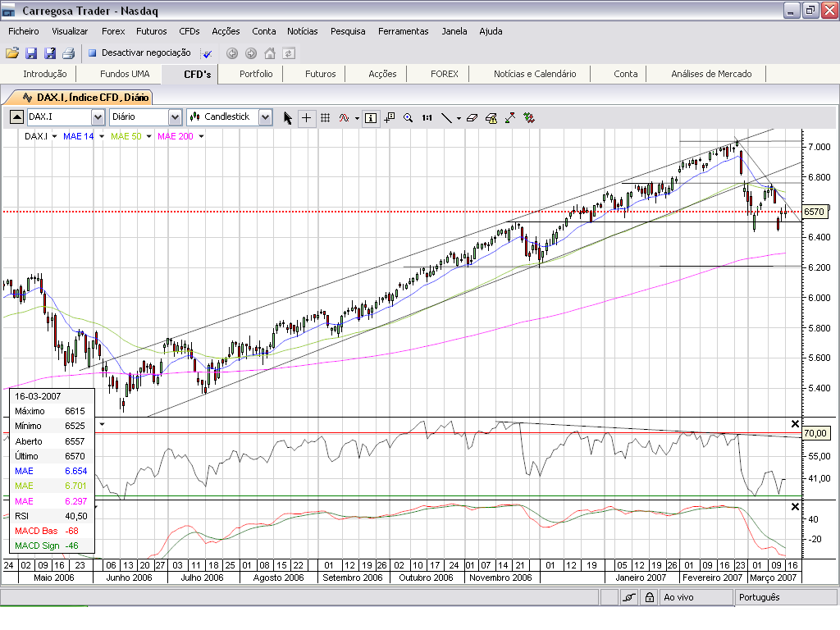Select the arrow pointer tool
The width and height of the screenshot is (840, 630).
tap(288, 117)
